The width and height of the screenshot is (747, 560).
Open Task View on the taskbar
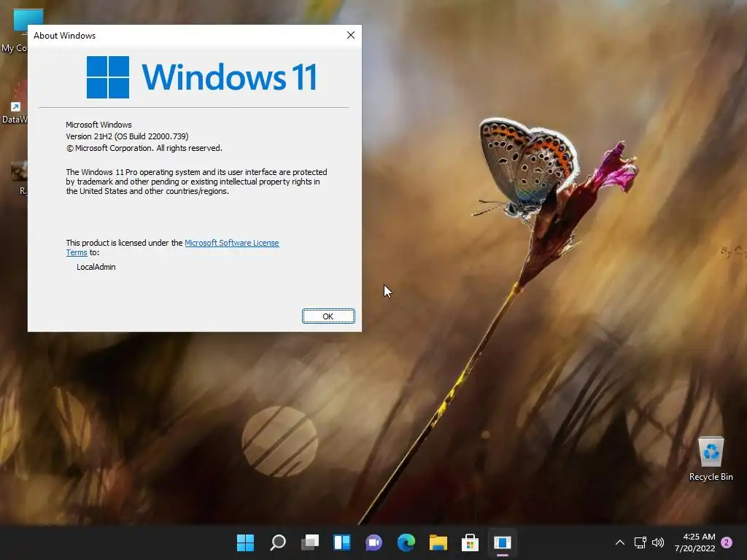[309, 542]
